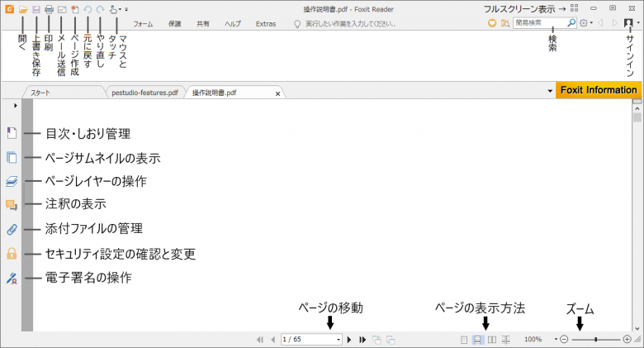Open the digital signatures panel
Viewport: 644px width, 348px height.
pos(12,279)
